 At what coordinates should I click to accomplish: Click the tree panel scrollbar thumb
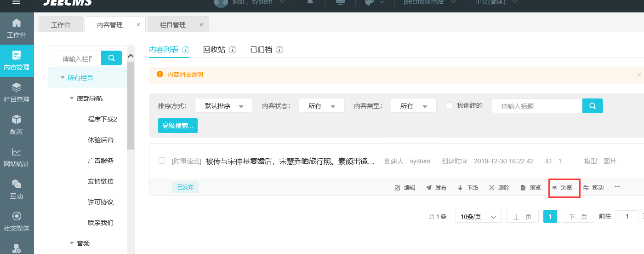tap(131, 105)
